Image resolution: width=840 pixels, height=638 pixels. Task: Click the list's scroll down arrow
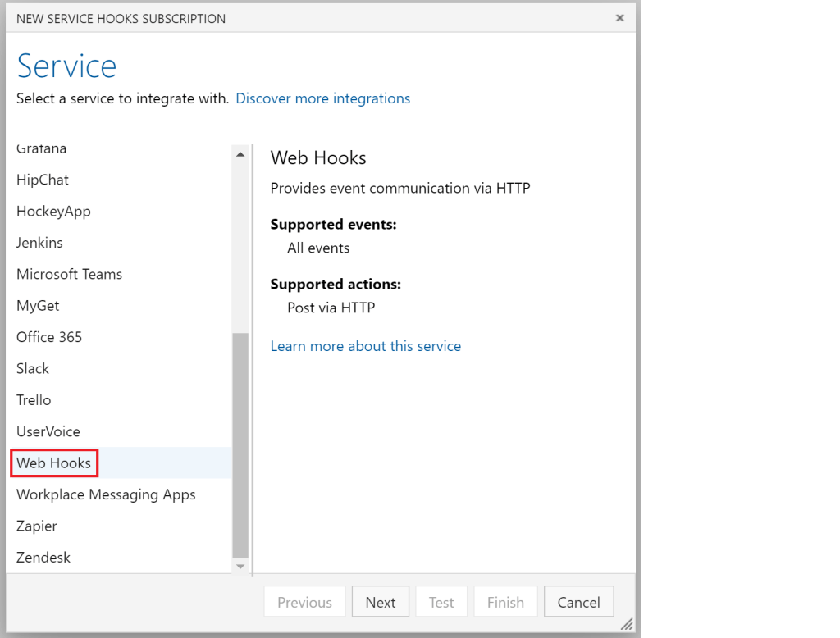240,566
